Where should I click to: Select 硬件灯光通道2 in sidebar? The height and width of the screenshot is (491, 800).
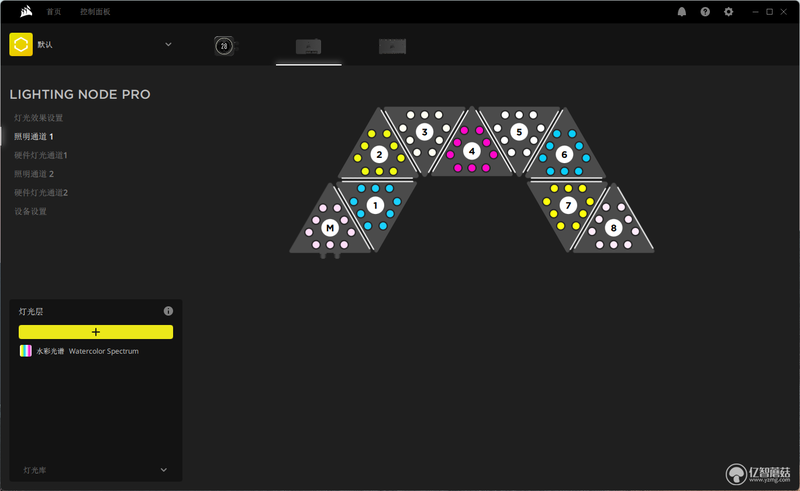[x=41, y=192]
